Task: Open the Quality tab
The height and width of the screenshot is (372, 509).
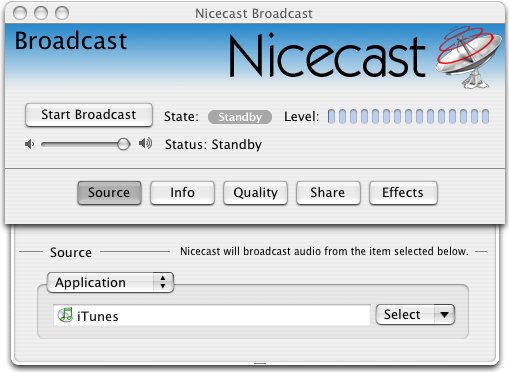Action: pyautogui.click(x=255, y=193)
